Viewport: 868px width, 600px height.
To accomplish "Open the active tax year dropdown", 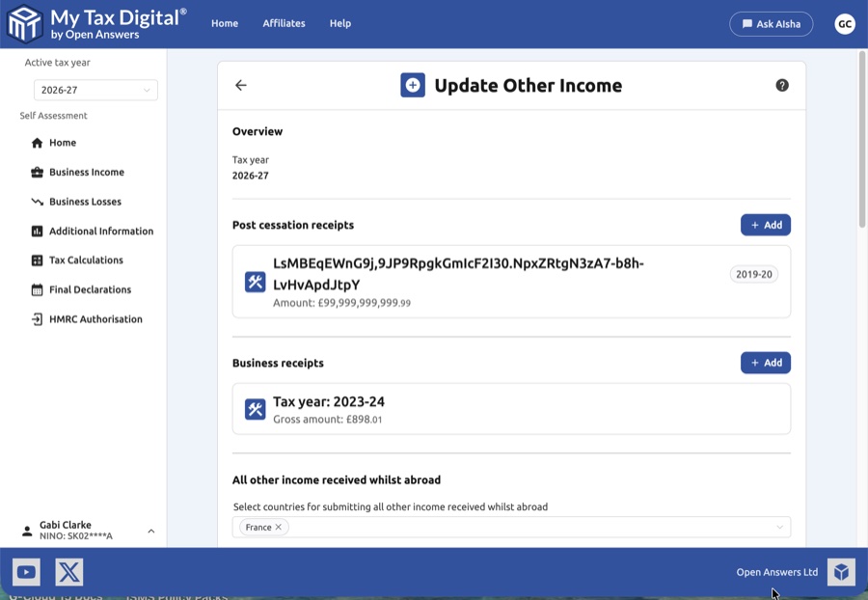I will point(95,90).
